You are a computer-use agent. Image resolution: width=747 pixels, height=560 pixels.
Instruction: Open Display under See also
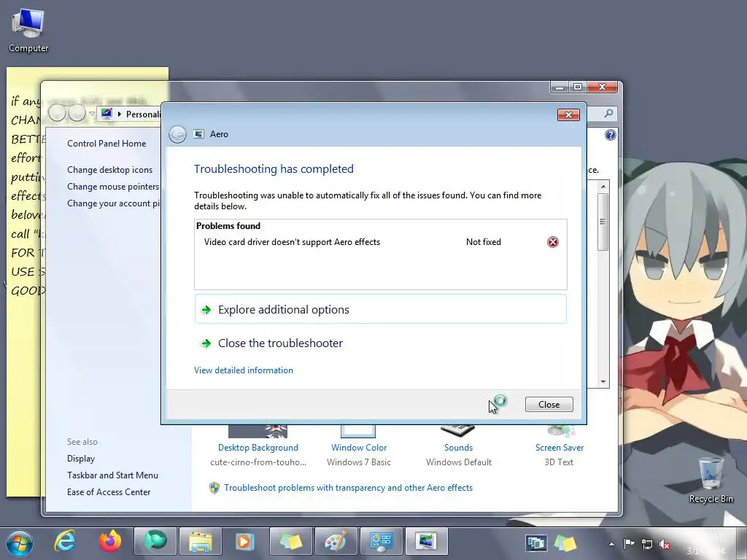[x=81, y=459]
